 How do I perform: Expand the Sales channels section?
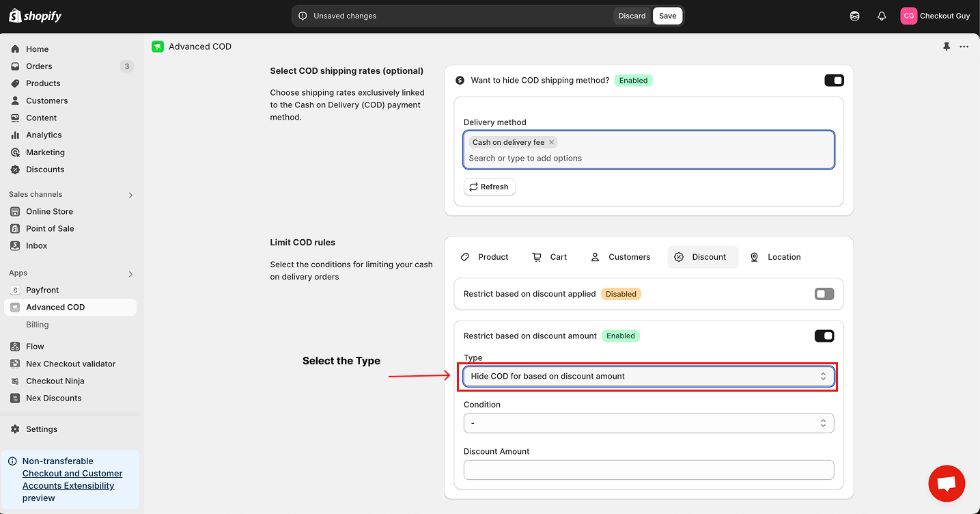pos(130,195)
